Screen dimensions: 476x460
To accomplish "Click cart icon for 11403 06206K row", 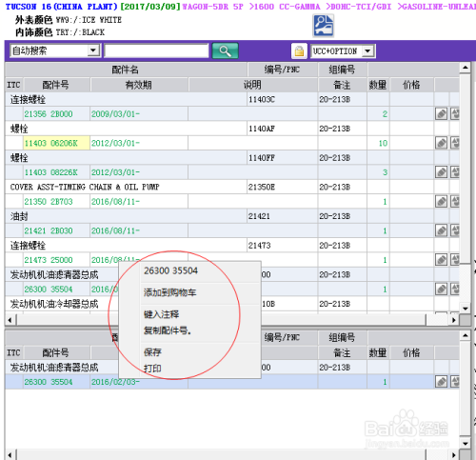I will coord(455,143).
